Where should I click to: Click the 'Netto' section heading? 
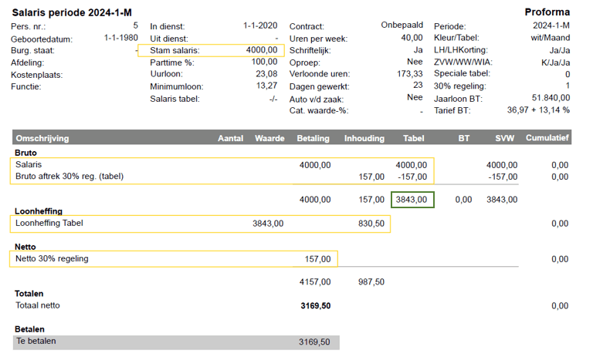25,247
